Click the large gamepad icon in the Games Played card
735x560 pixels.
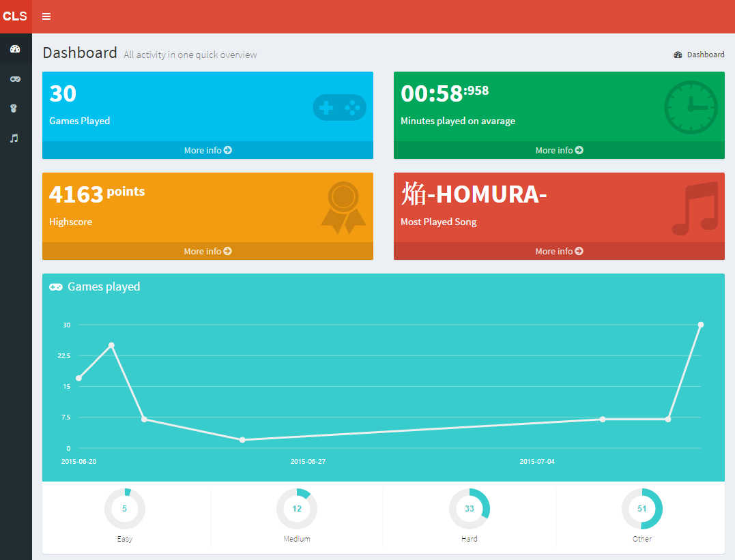point(339,108)
